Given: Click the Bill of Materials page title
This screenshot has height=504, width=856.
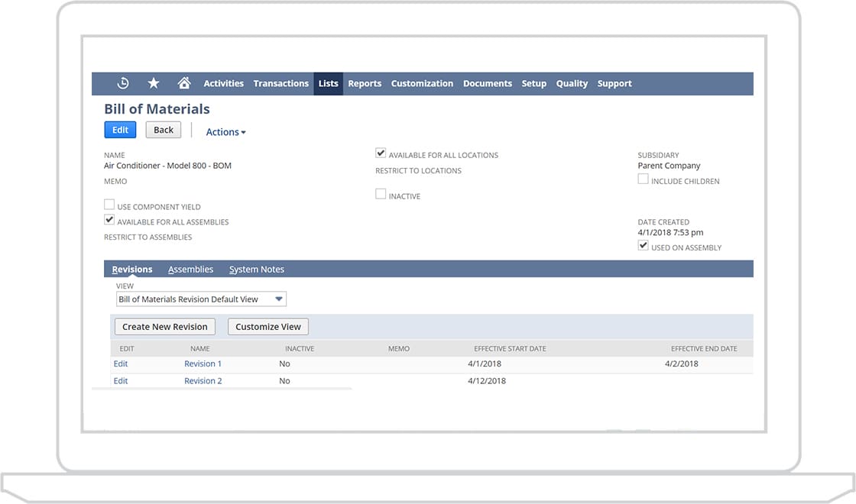Looking at the screenshot, I should tap(157, 109).
